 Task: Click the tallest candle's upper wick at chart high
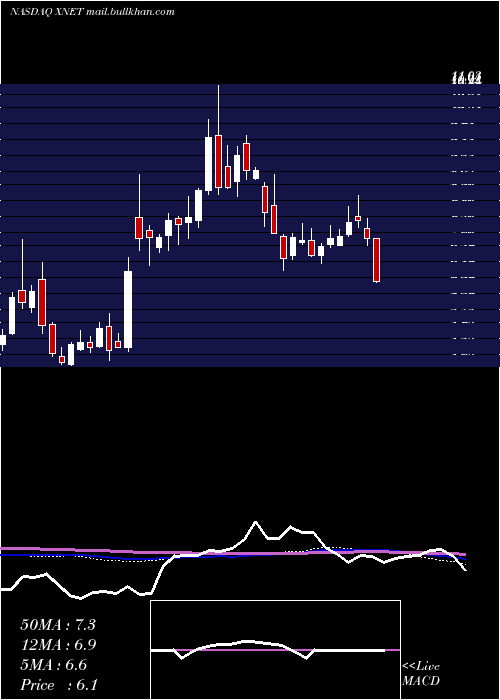pyautogui.click(x=218, y=109)
